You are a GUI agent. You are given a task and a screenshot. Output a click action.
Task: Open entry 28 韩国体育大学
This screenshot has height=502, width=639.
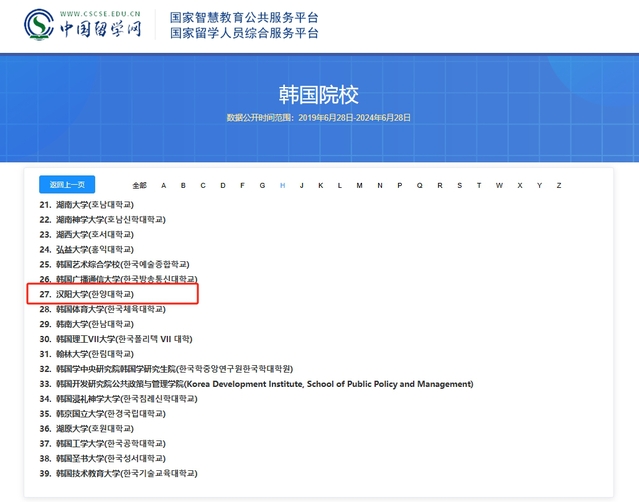[102, 309]
